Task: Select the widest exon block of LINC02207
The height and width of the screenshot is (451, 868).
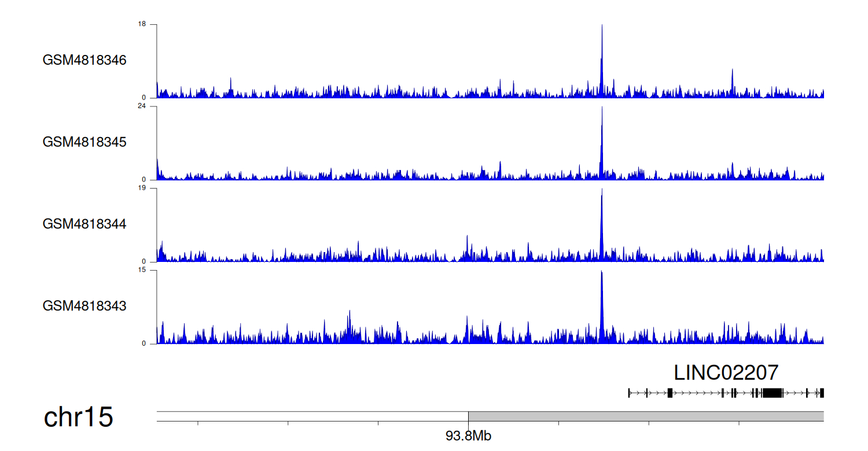Action: [x=772, y=393]
